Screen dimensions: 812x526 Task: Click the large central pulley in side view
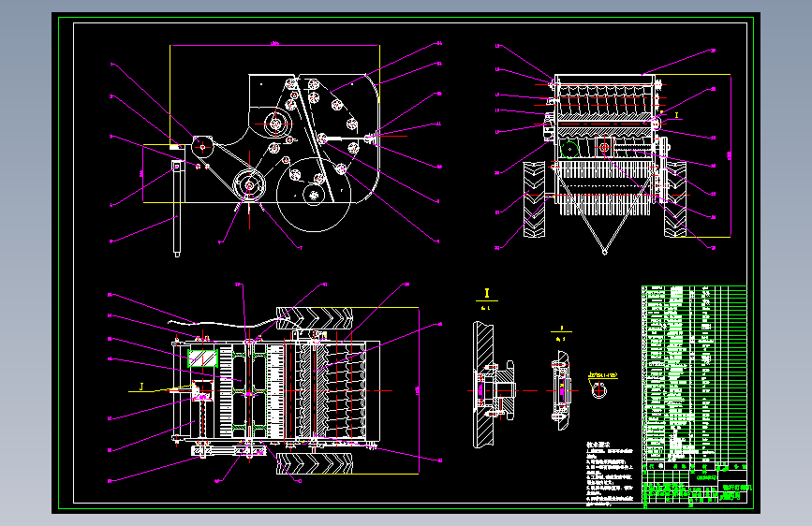[x=275, y=124]
